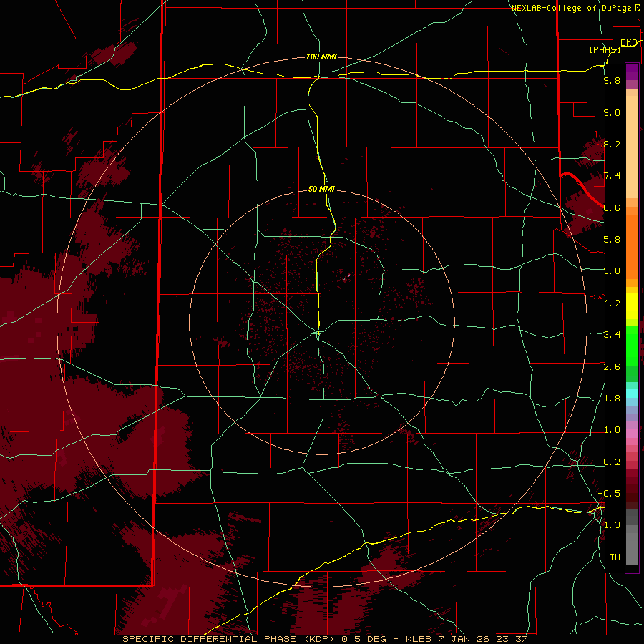
Task: Click the 5.0 scale value
Action: pos(612,271)
